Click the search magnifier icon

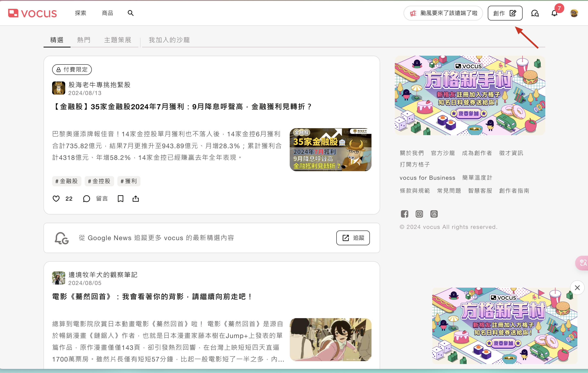click(x=131, y=13)
